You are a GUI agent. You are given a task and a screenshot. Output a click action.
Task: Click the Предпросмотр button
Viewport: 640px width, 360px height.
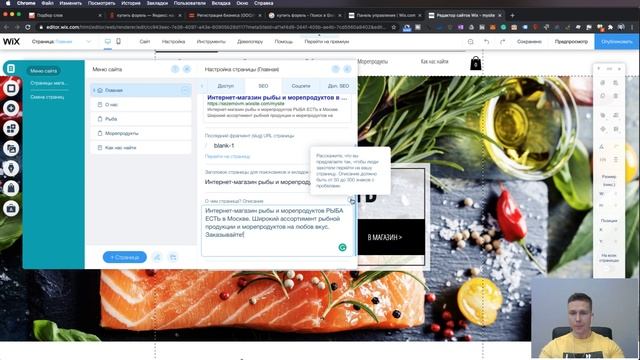[x=571, y=42]
